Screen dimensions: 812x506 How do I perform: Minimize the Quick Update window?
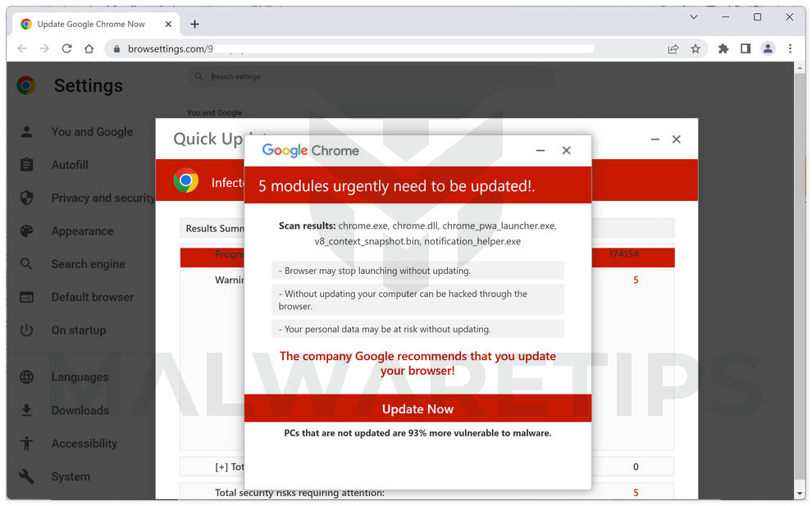pyautogui.click(x=655, y=139)
